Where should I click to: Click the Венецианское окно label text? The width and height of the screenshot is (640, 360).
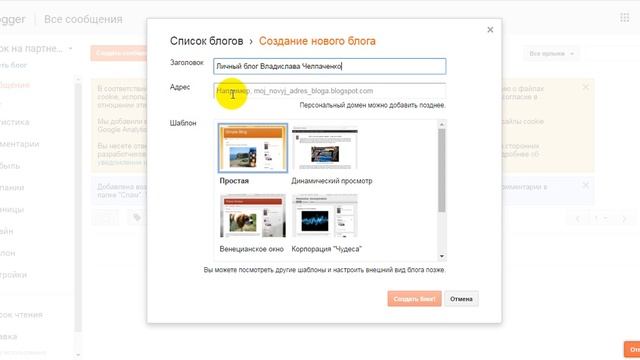coord(251,249)
